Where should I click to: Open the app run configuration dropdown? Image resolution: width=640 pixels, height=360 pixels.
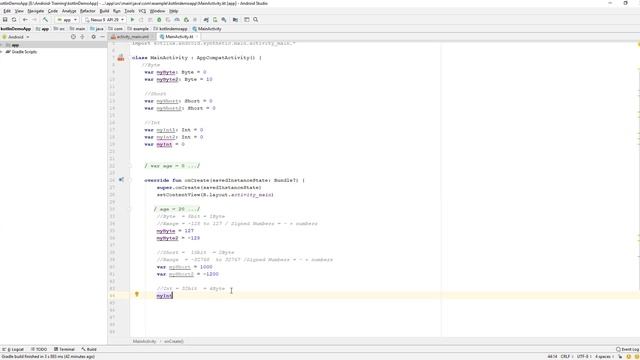click(x=67, y=20)
